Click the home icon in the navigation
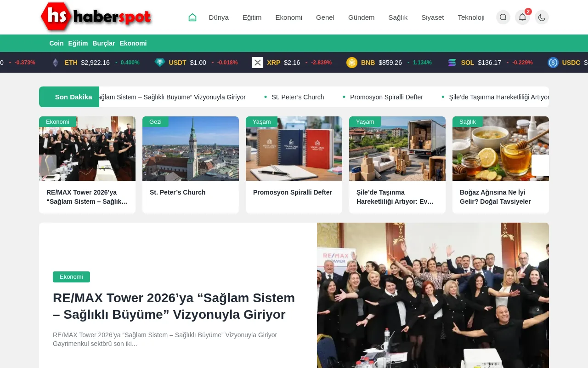 click(192, 17)
